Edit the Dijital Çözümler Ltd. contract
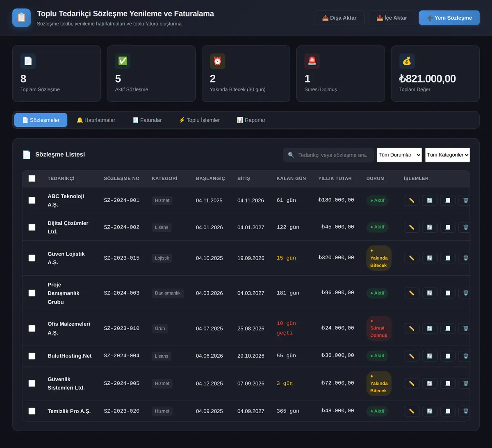This screenshot has width=492, height=448. coord(412,227)
